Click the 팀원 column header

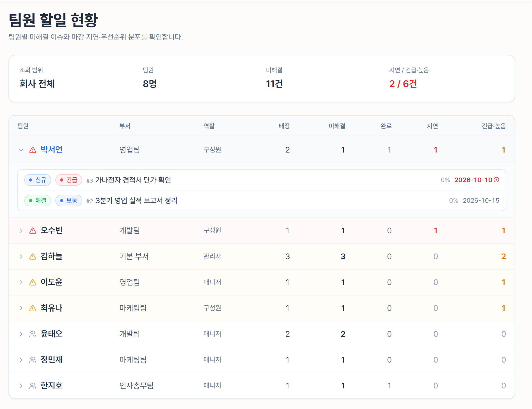(23, 126)
